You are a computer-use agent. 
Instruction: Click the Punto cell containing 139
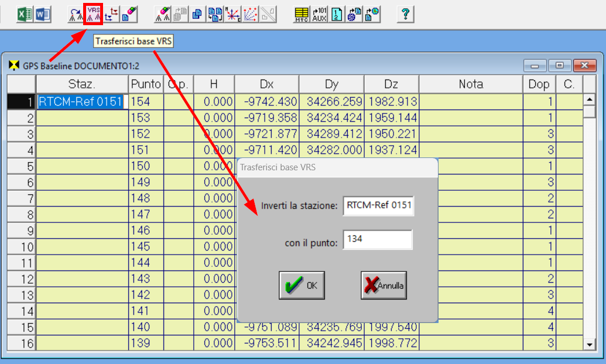146,342
